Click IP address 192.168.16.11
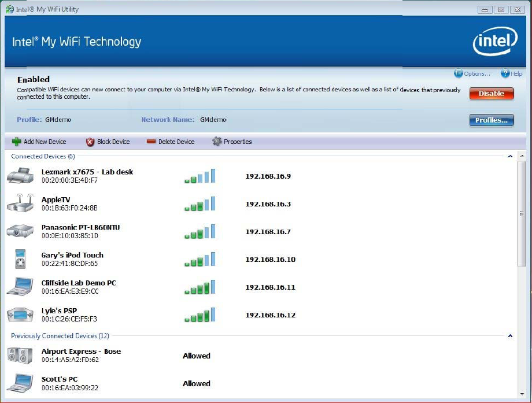 coord(271,288)
